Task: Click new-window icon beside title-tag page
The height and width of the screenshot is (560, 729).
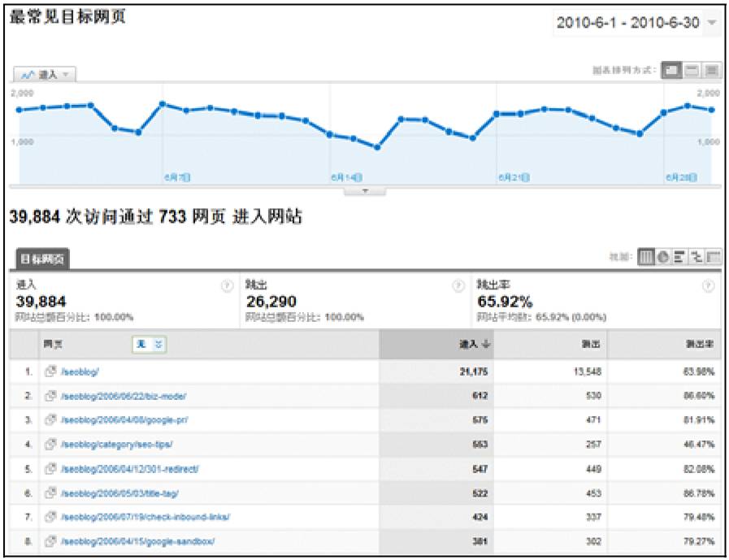Action: click(50, 493)
